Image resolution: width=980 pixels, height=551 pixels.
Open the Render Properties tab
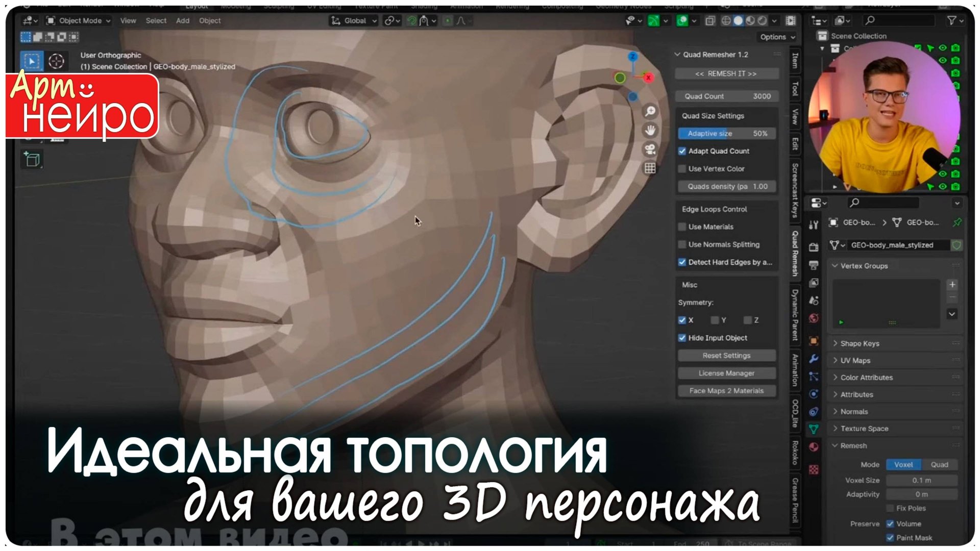pyautogui.click(x=814, y=247)
